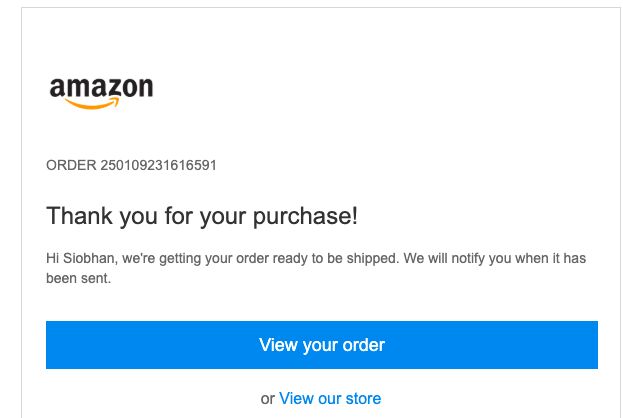Click the 'Thank you' words in the heading
This screenshot has height=418, width=623.
click(x=102, y=217)
